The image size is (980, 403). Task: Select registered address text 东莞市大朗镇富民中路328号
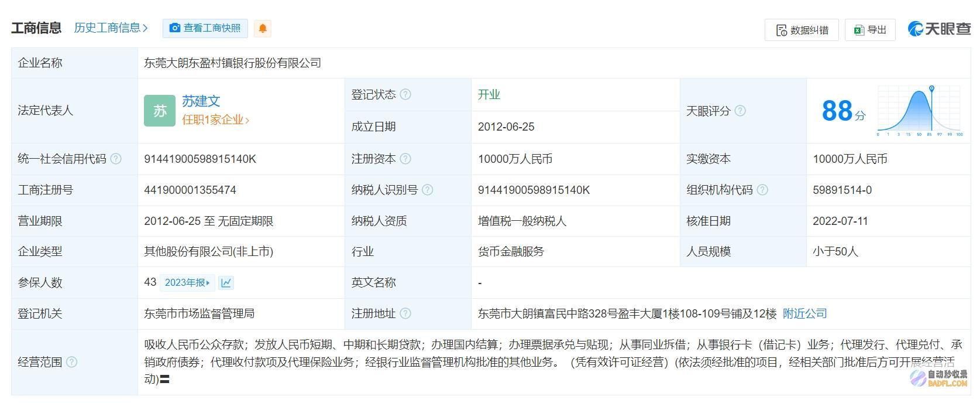click(548, 313)
